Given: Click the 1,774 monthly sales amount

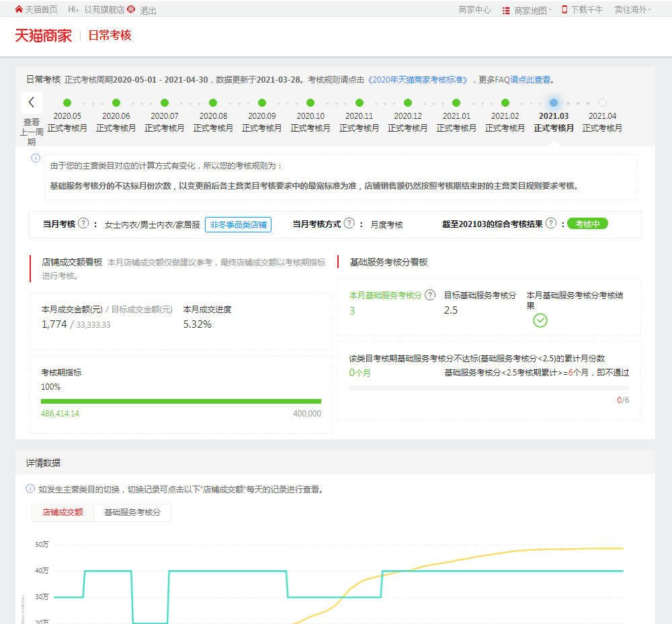Looking at the screenshot, I should (x=54, y=324).
